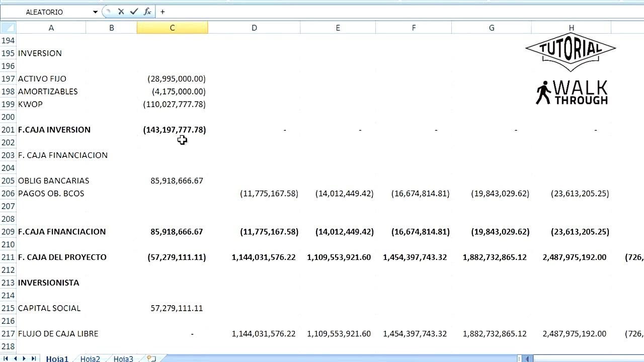Insert a new worksheet tab icon

click(151, 358)
